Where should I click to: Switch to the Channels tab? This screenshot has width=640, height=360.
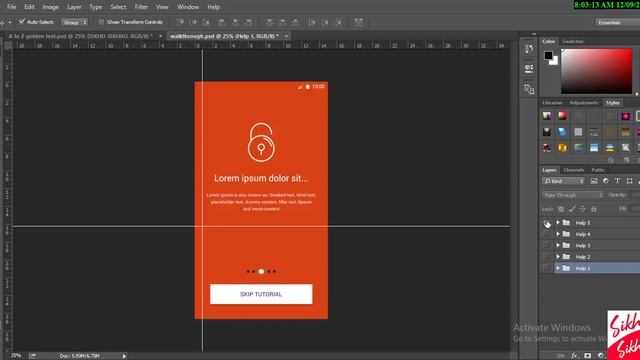click(573, 170)
